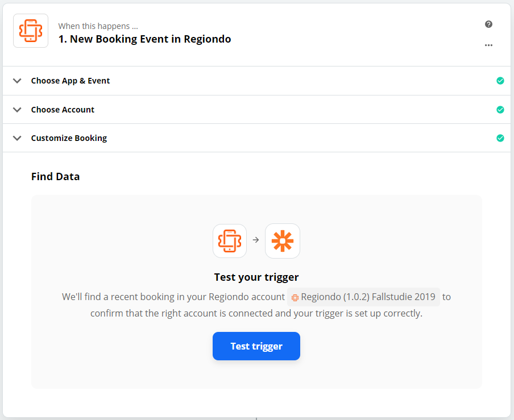Click the Regiondo app icon in step header
This screenshot has width=514, height=420.
tap(31, 31)
